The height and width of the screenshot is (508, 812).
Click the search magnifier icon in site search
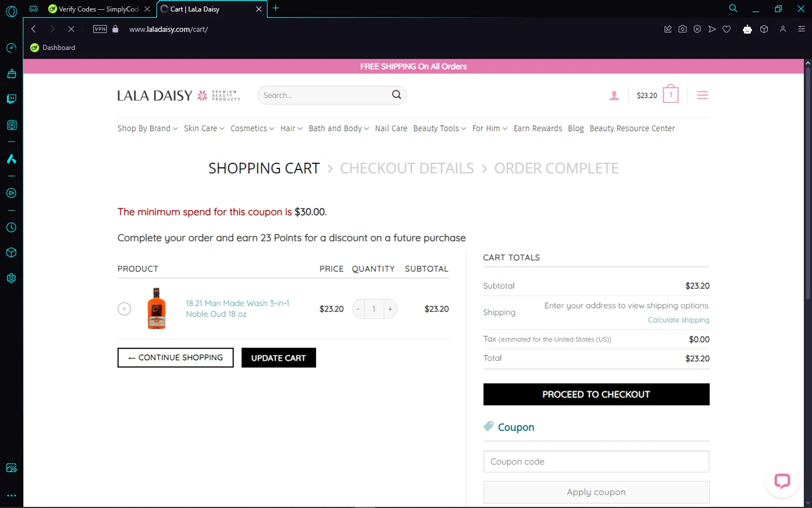[396, 95]
